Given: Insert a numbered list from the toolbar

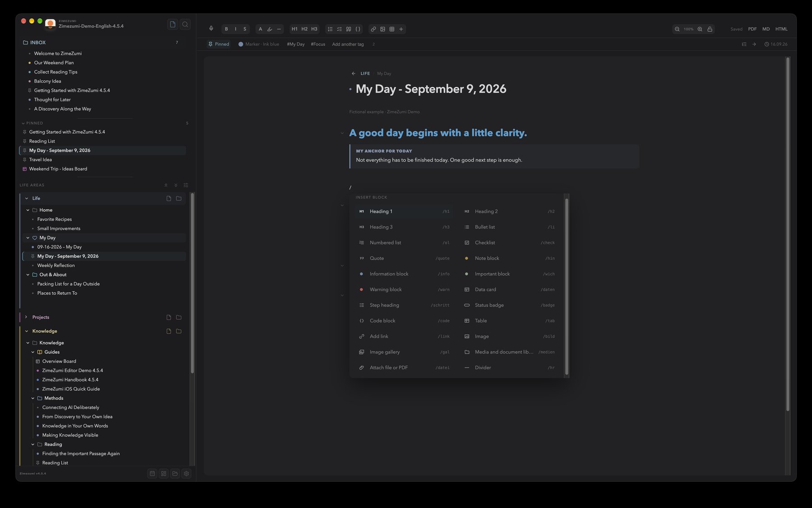Looking at the screenshot, I should click(330, 29).
